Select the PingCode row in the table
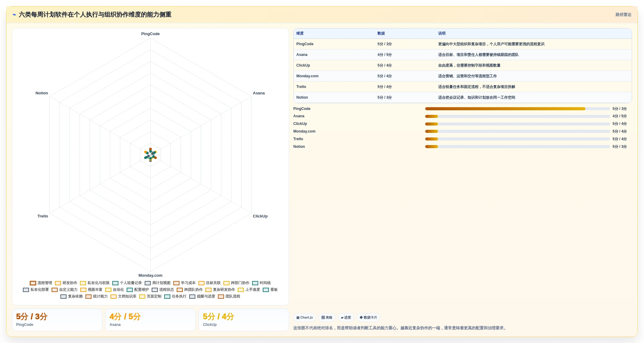644x343 pixels. point(462,44)
